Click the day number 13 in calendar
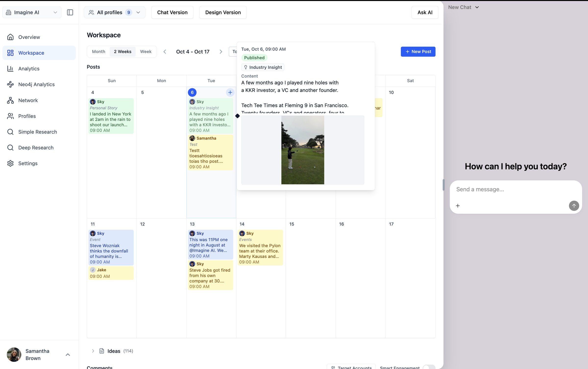Viewport: 588px width, 369px height. pos(192,224)
